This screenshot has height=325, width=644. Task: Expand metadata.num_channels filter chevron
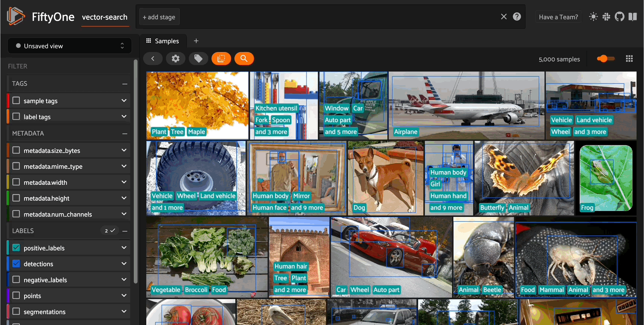point(124,214)
